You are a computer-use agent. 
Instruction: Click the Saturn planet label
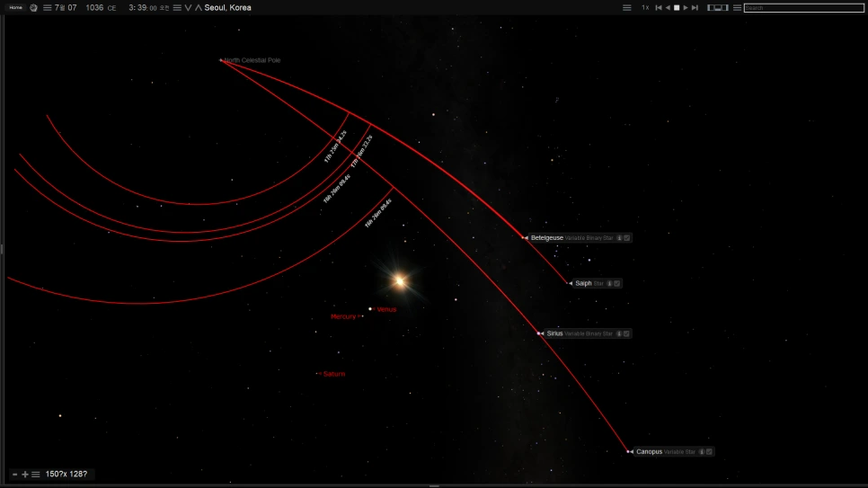coord(333,374)
